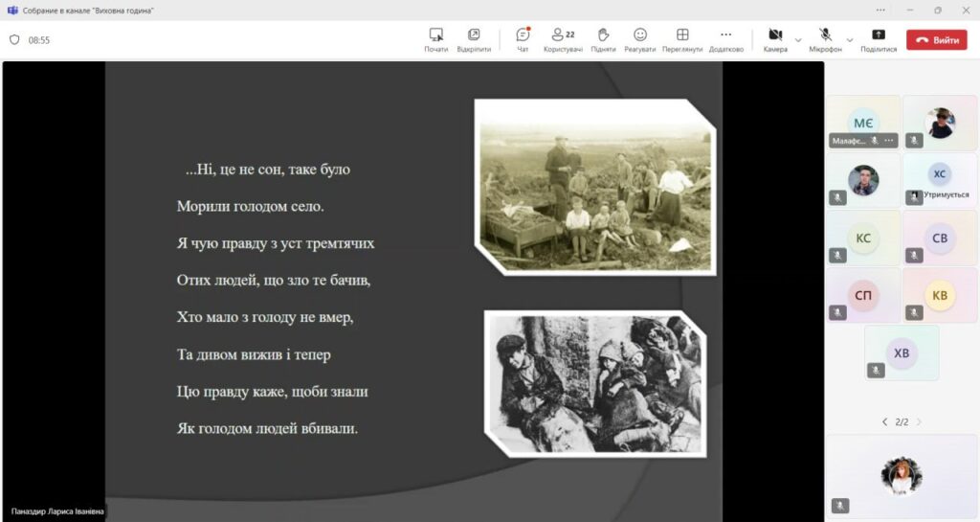The height and width of the screenshot is (522, 980).
Task: Open the Переглянути view menu
Action: (682, 39)
